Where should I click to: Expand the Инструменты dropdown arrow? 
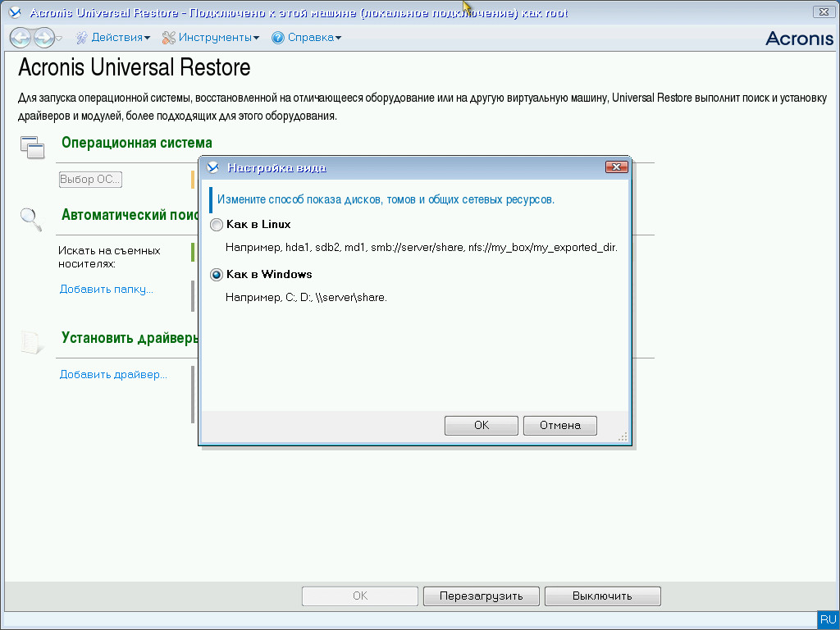pos(256,37)
